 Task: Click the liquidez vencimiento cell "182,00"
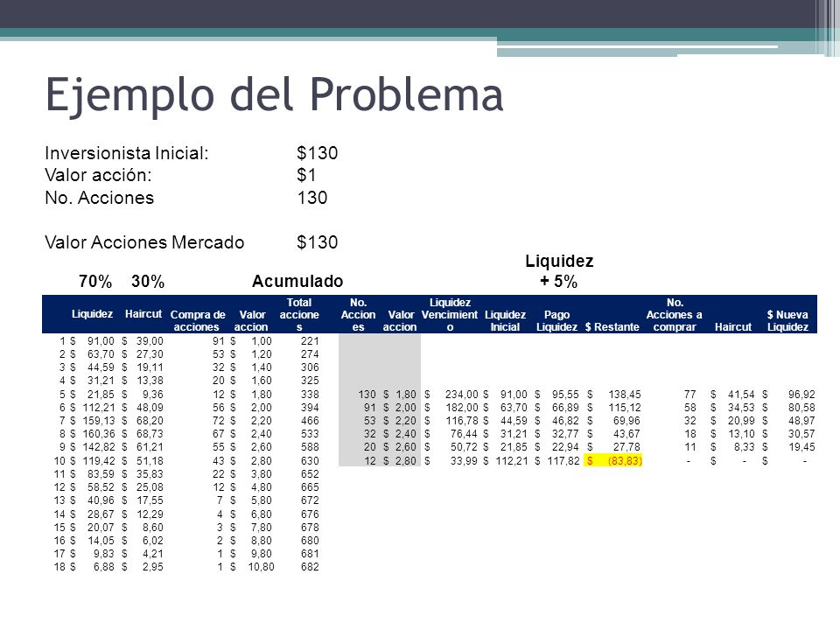pyautogui.click(x=462, y=408)
